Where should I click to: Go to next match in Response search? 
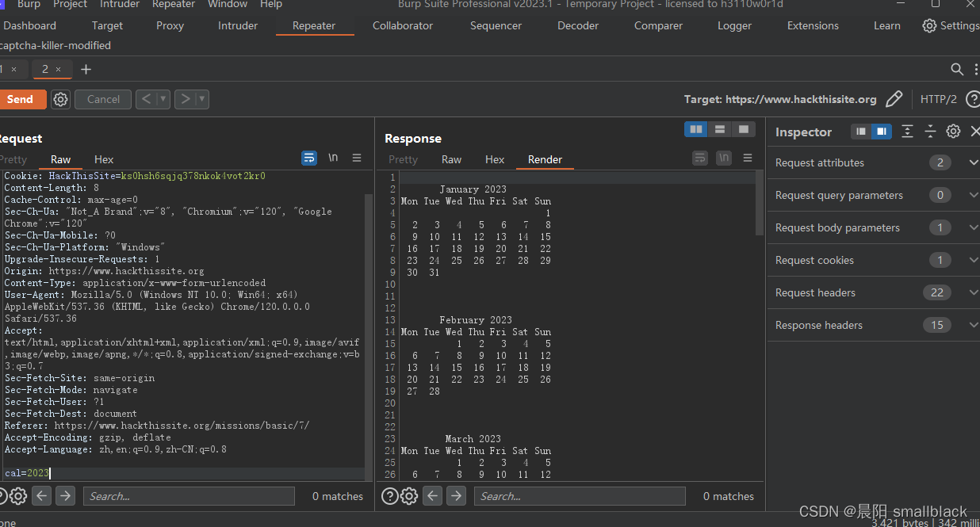coord(457,496)
